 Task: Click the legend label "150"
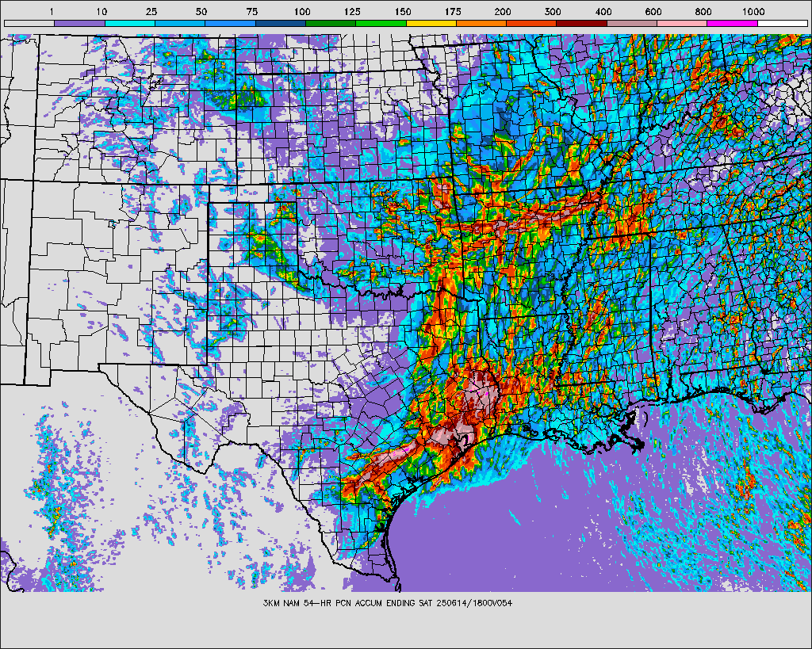coord(403,11)
